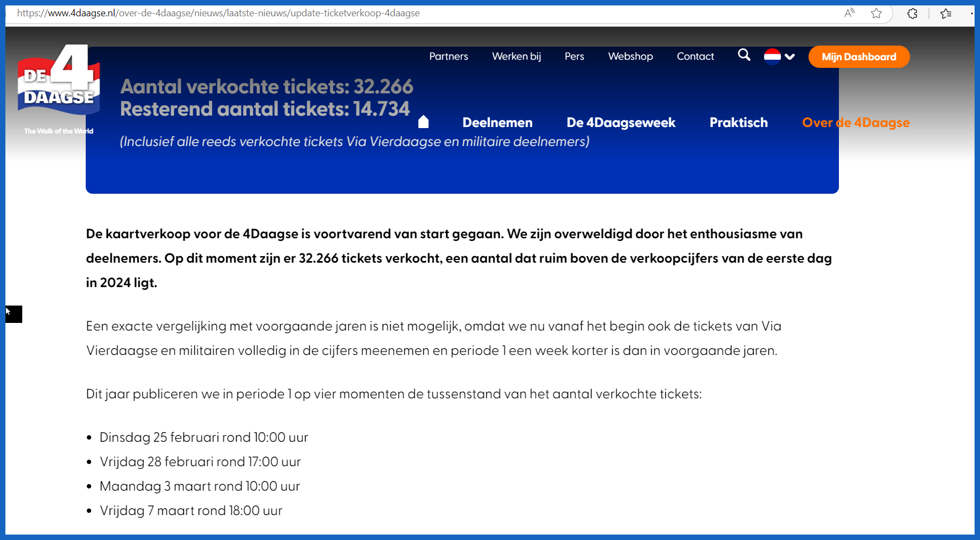This screenshot has height=540, width=980.
Task: Go to home via house icon
Action: pos(423,122)
